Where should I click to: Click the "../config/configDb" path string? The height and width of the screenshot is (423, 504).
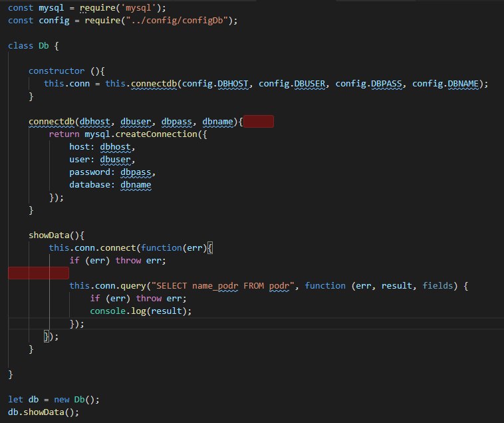pyautogui.click(x=177, y=21)
